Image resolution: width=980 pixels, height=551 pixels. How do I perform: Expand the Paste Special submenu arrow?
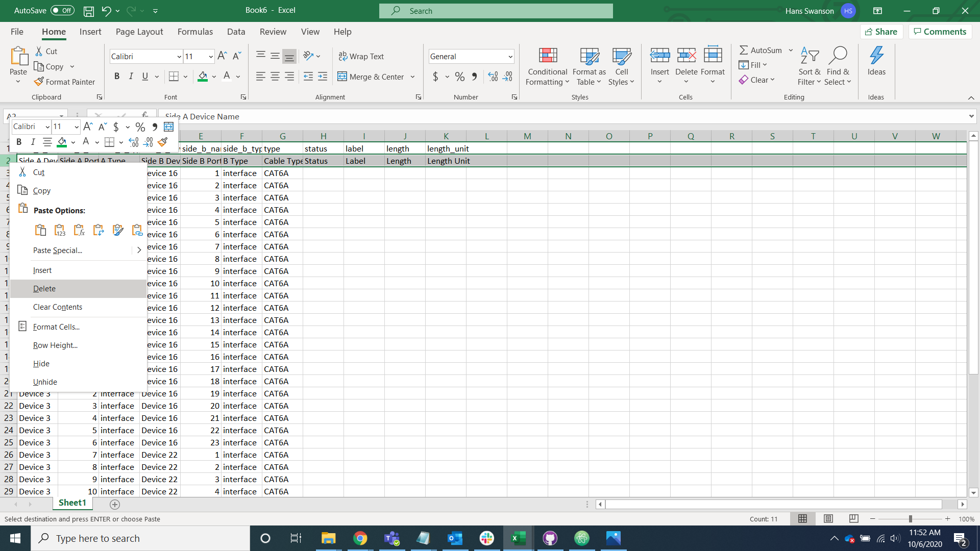click(x=139, y=250)
